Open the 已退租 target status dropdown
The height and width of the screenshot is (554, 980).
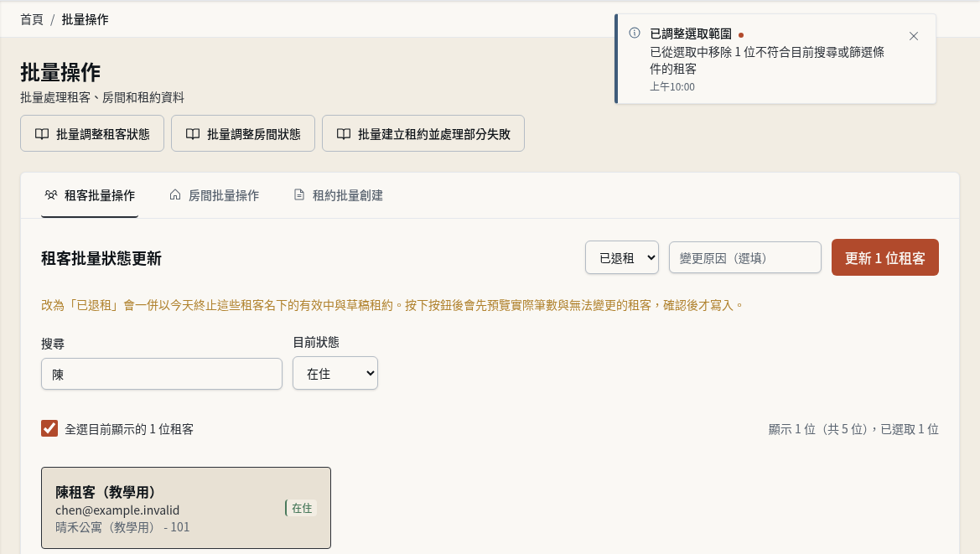622,257
